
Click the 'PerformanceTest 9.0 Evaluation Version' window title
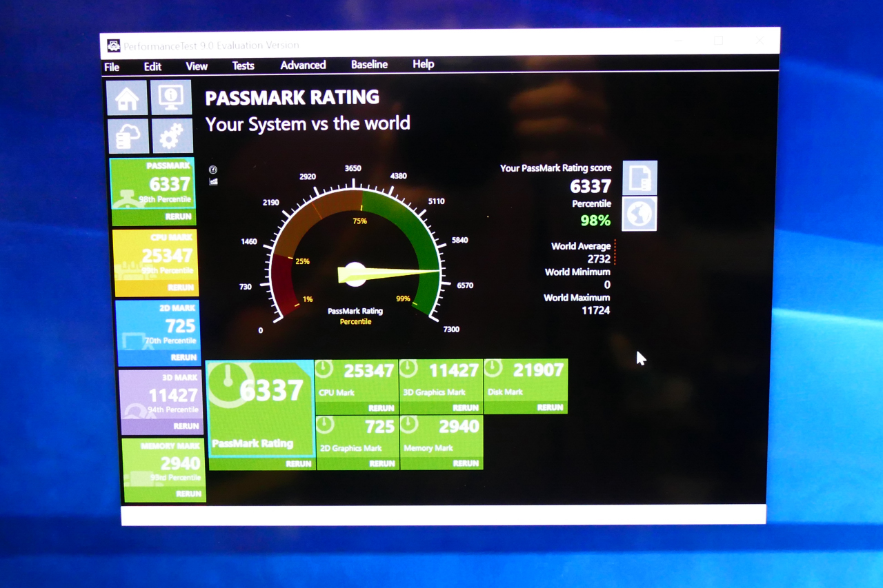[211, 46]
